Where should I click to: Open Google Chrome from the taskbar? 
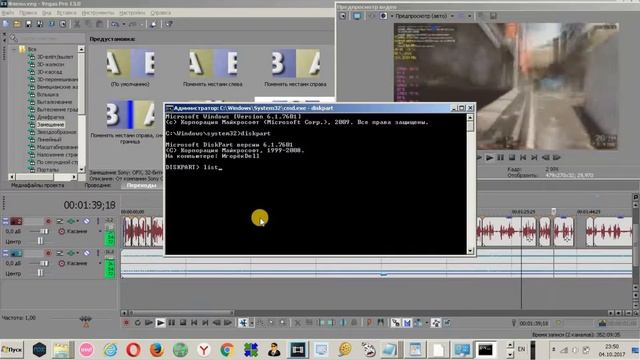pyautogui.click(x=227, y=350)
